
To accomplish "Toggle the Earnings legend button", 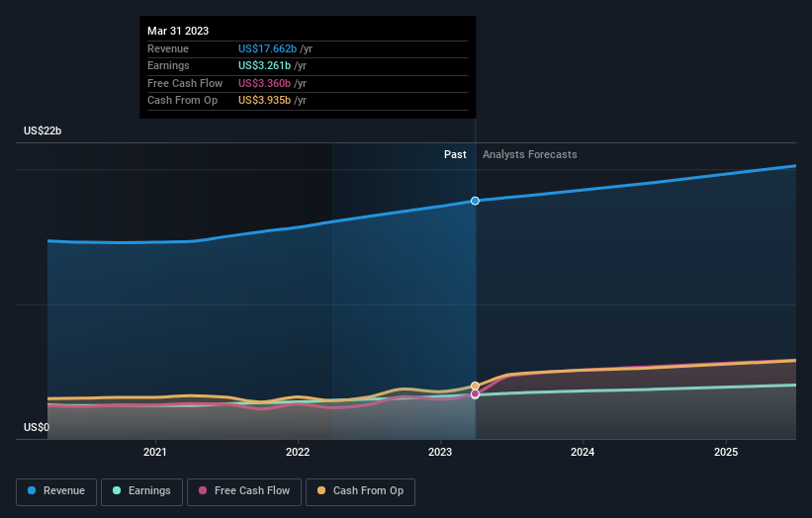I will pos(141,491).
